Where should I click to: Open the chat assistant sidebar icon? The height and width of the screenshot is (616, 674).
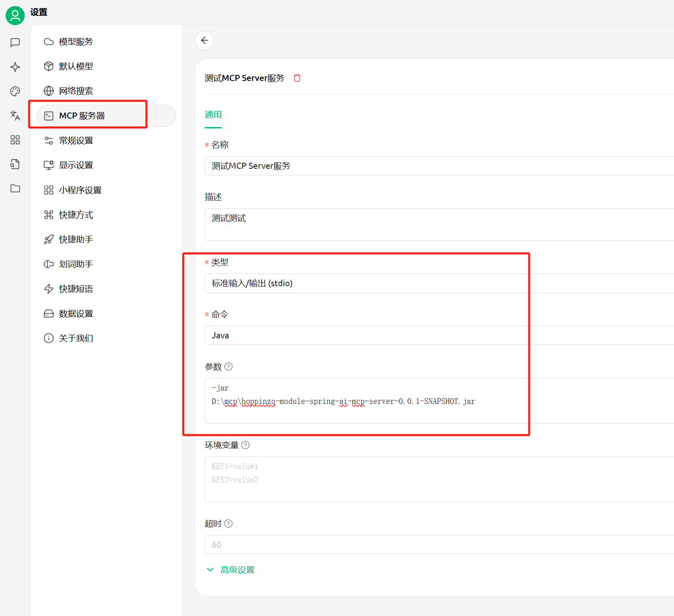(x=15, y=42)
